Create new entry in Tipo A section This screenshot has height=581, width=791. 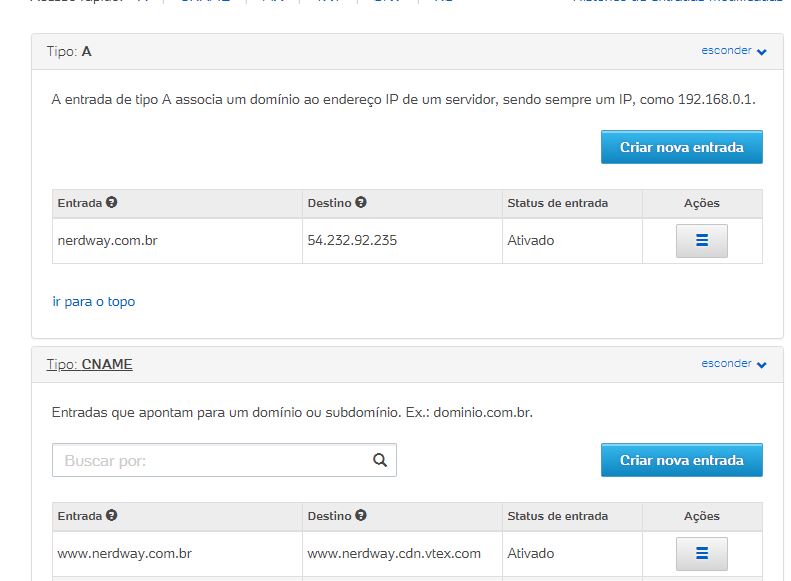click(x=682, y=147)
